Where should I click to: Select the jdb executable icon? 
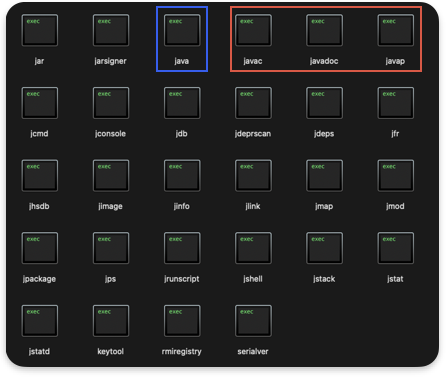[x=182, y=103]
